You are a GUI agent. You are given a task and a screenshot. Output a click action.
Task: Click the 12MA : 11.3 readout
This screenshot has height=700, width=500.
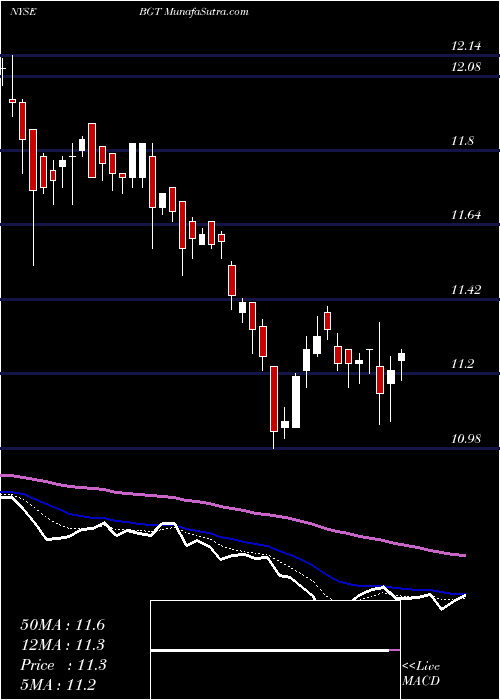(x=62, y=645)
